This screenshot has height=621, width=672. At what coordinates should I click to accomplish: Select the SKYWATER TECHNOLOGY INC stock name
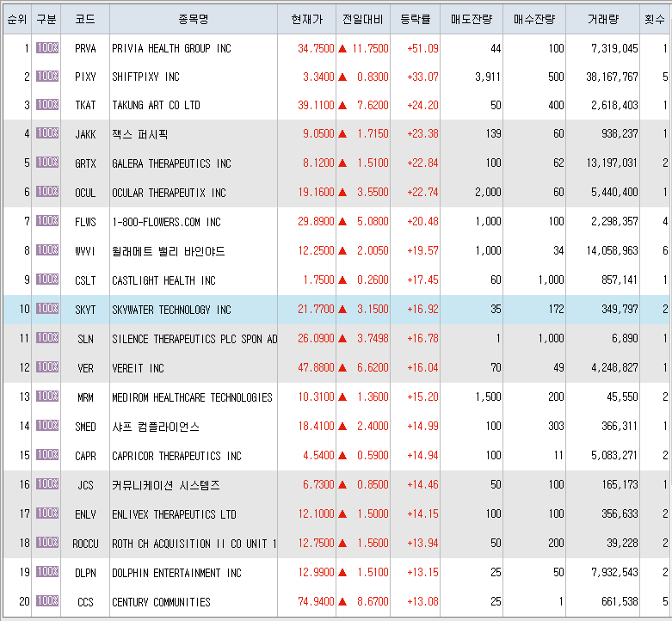[x=171, y=310]
